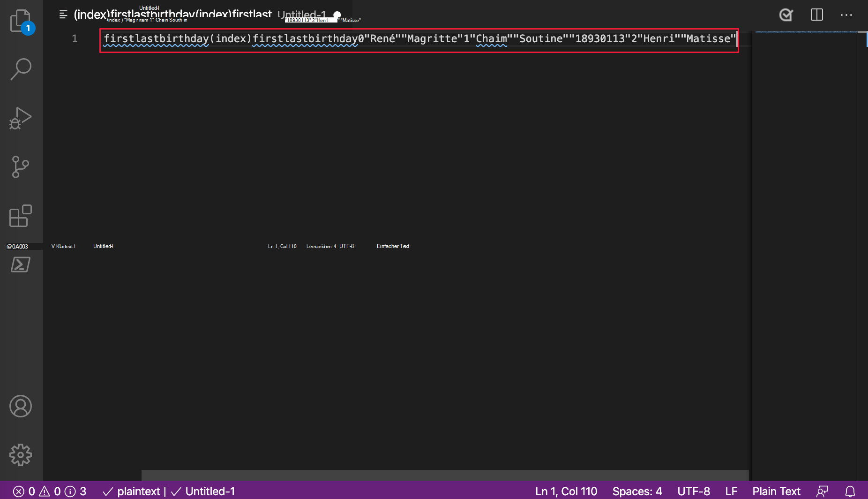
Task: Click the horizontal scrollbar of the editor
Action: [445, 475]
